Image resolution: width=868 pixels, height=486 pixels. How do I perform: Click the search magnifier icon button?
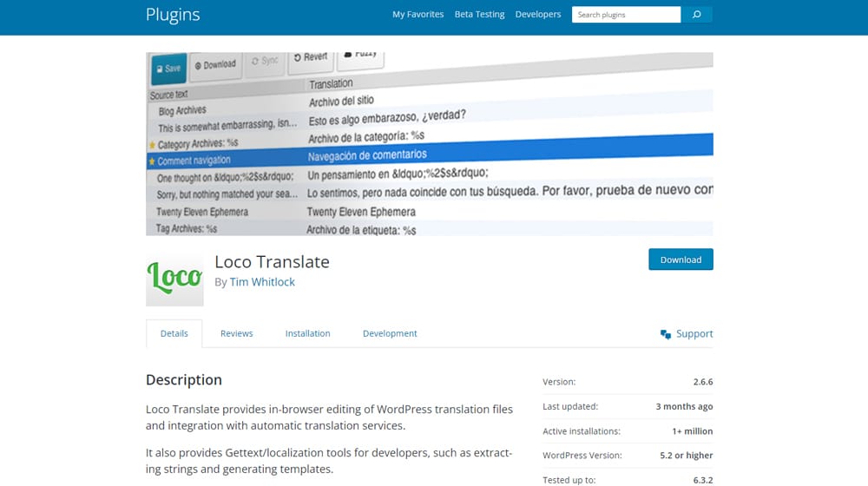pos(696,15)
